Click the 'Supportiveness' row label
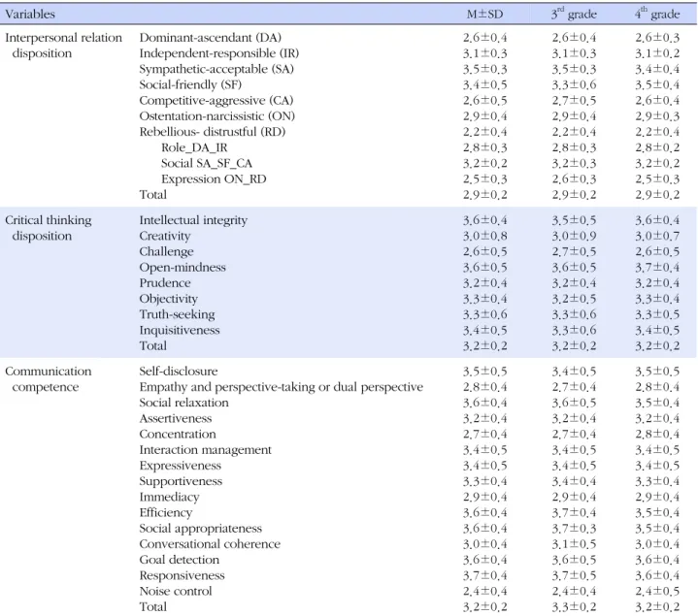The height and width of the screenshot is (616, 698). pos(181,482)
